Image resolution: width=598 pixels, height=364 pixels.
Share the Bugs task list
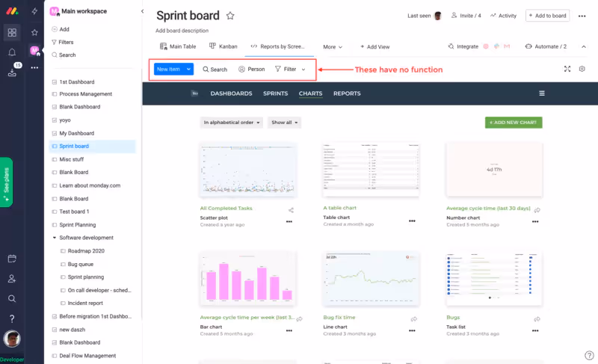point(537,319)
